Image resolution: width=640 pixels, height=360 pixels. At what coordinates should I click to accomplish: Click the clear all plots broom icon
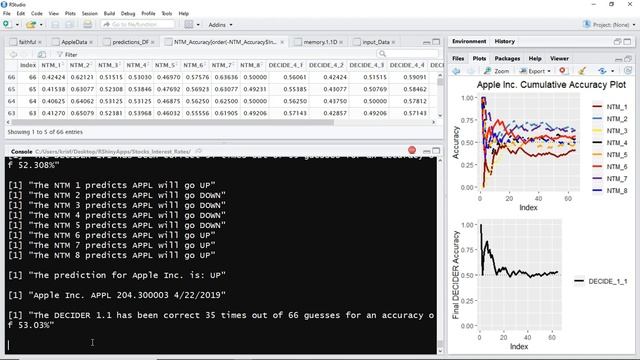(x=582, y=71)
